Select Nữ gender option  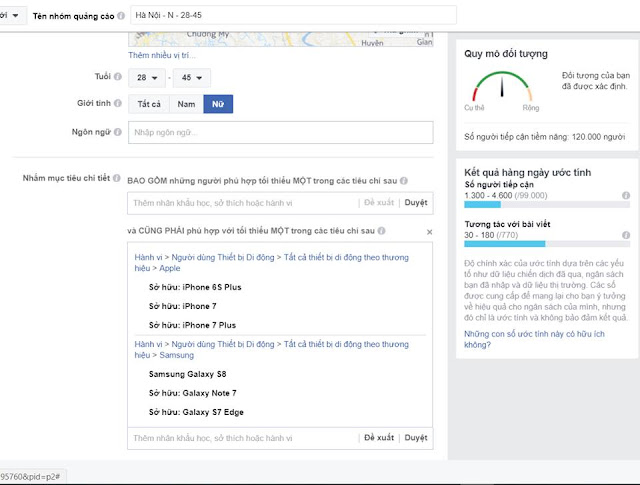click(x=218, y=104)
